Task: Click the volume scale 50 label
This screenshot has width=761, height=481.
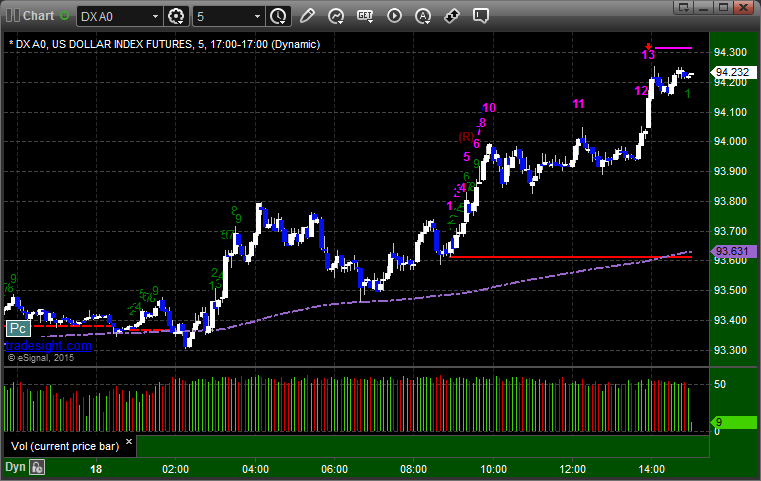Action: click(x=720, y=384)
